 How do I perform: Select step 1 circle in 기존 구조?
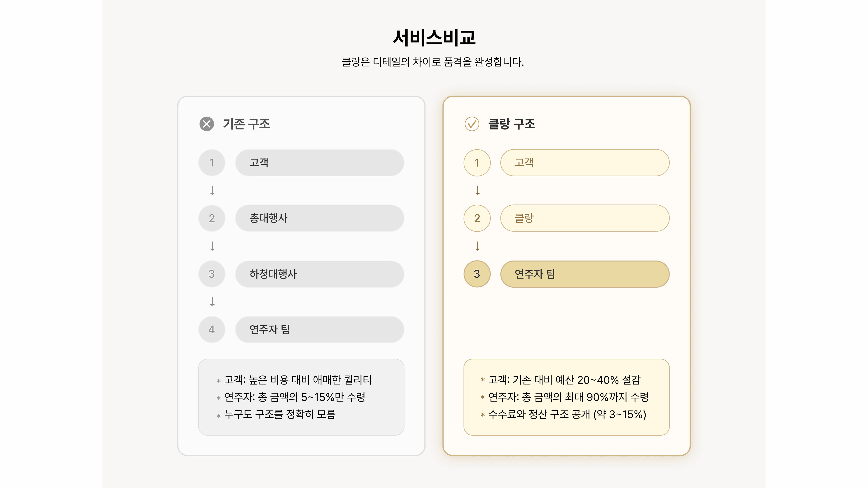point(212,163)
